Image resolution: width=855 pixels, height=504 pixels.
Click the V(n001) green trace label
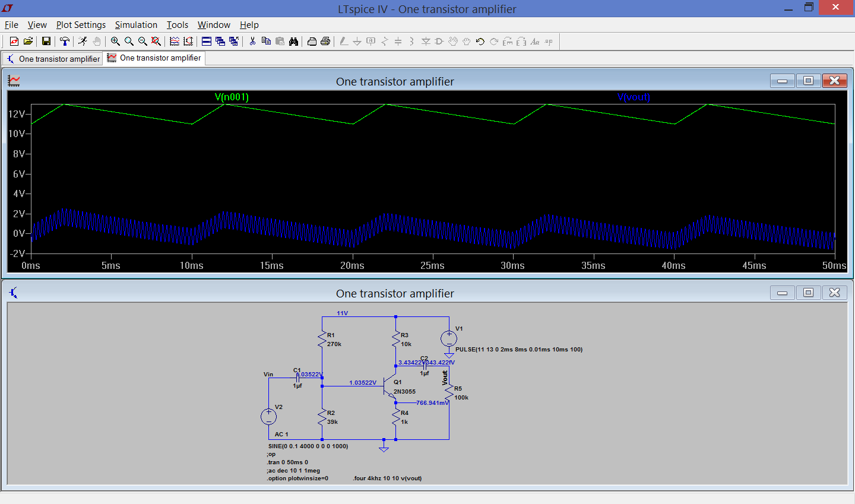(232, 97)
